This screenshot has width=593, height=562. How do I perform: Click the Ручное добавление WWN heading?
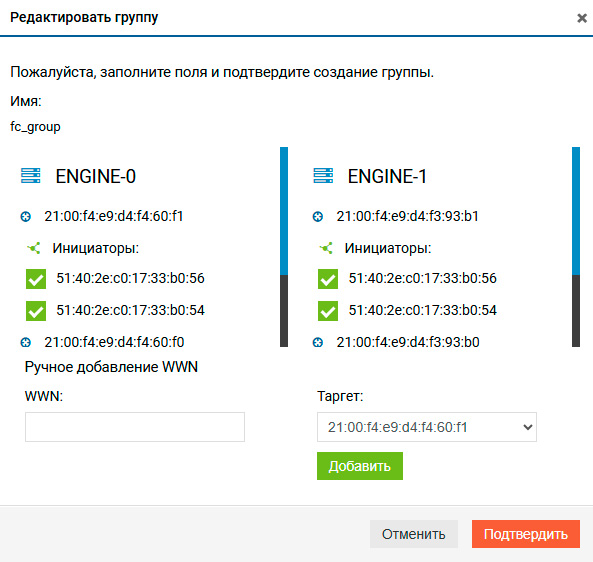[111, 367]
